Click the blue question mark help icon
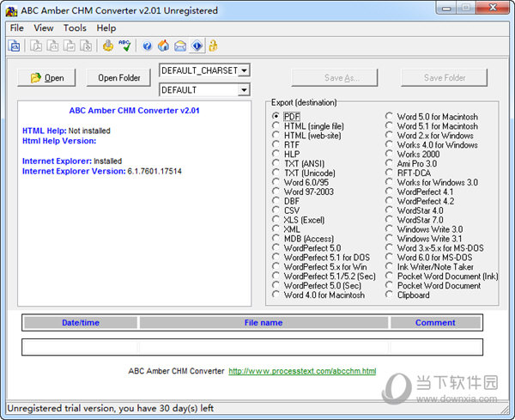515x420 pixels. pos(147,46)
